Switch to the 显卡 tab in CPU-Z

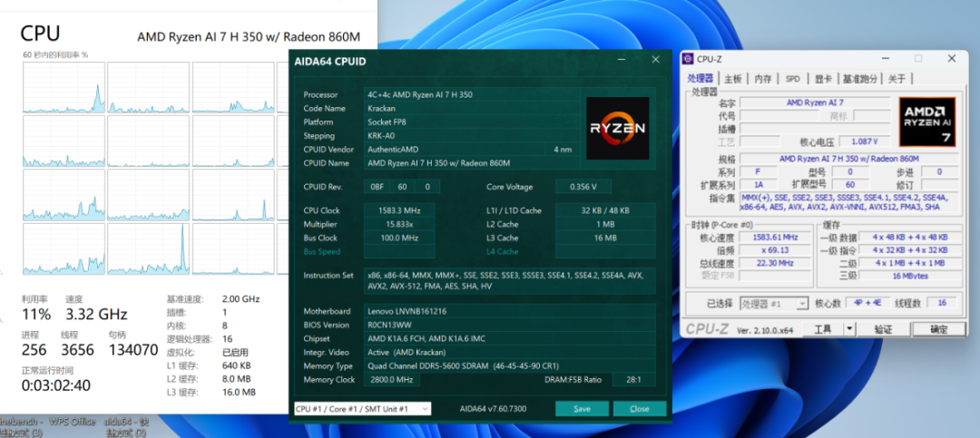pyautogui.click(x=822, y=79)
